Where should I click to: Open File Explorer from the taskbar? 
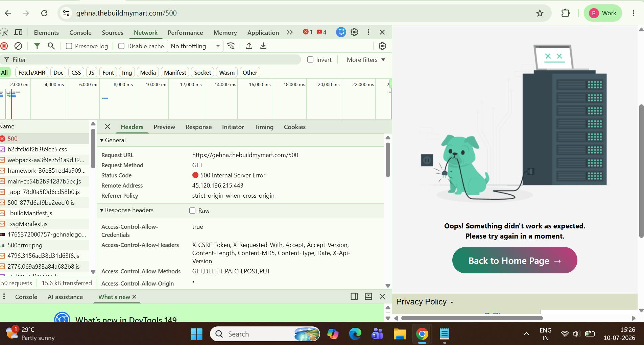[x=400, y=334]
